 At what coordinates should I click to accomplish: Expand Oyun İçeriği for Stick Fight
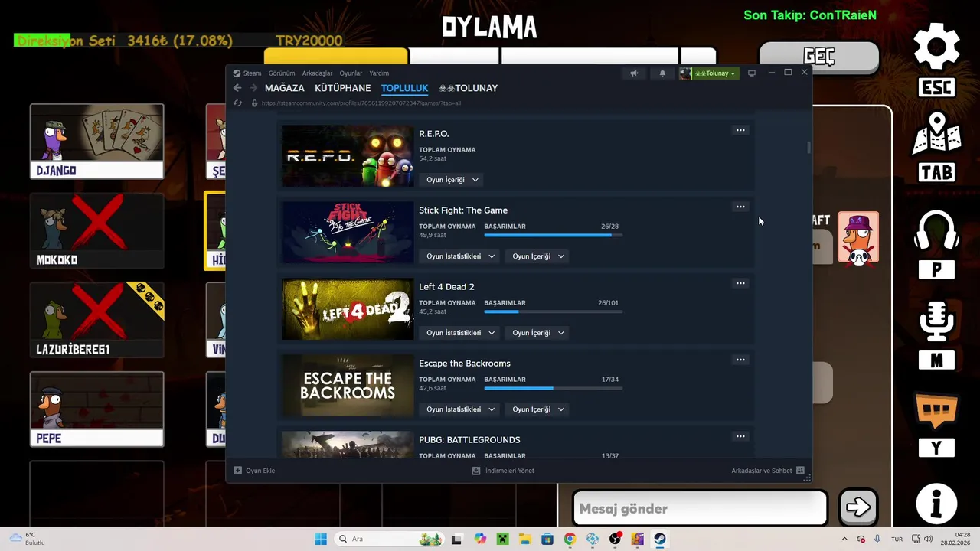537,256
